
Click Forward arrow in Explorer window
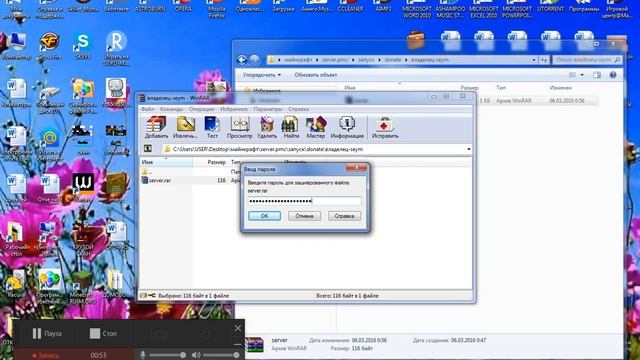click(254, 60)
